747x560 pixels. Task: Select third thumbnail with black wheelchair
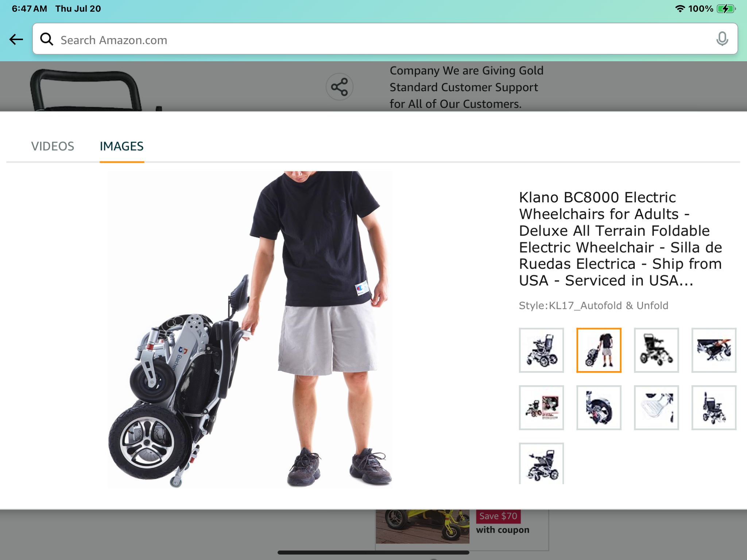(x=656, y=350)
